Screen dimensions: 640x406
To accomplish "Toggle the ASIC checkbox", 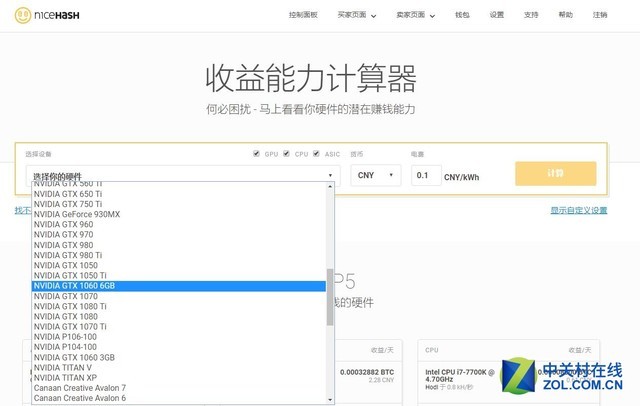I will point(316,153).
